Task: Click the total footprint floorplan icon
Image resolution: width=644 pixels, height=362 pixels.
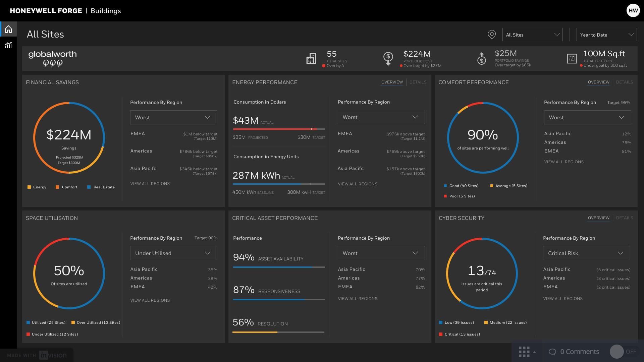Action: click(572, 59)
